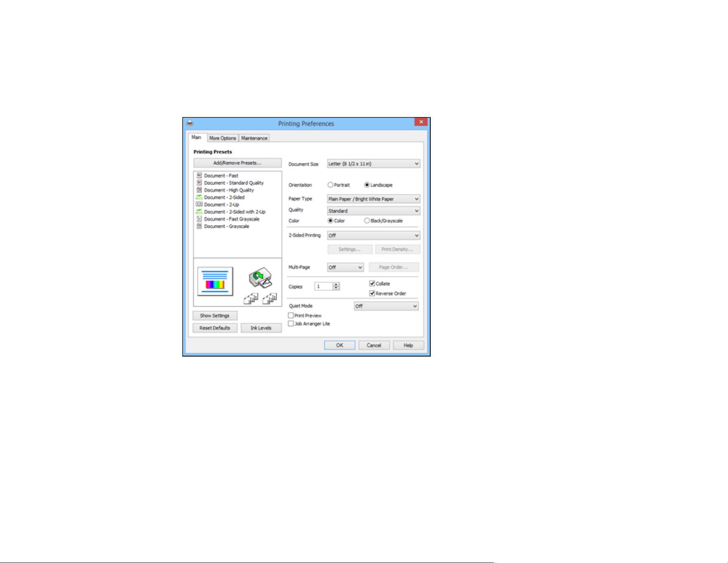Image resolution: width=728 pixels, height=563 pixels.
Task: Select Black/Grayscale printing
Action: [367, 220]
